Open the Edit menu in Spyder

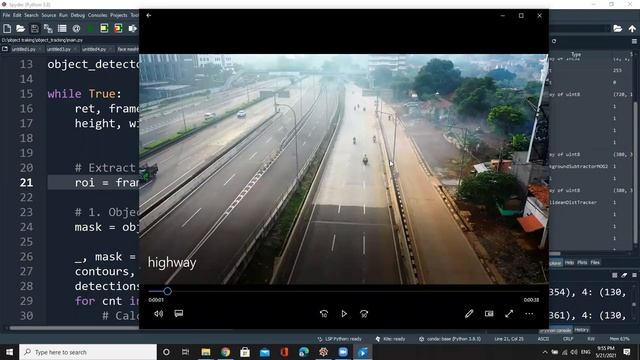(17, 15)
